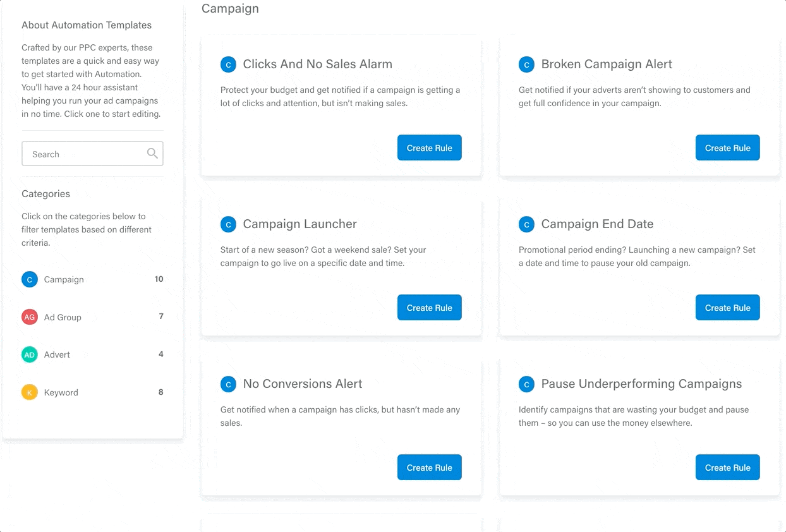786x532 pixels.
Task: Select the yellow K Keyword icon
Action: click(30, 392)
